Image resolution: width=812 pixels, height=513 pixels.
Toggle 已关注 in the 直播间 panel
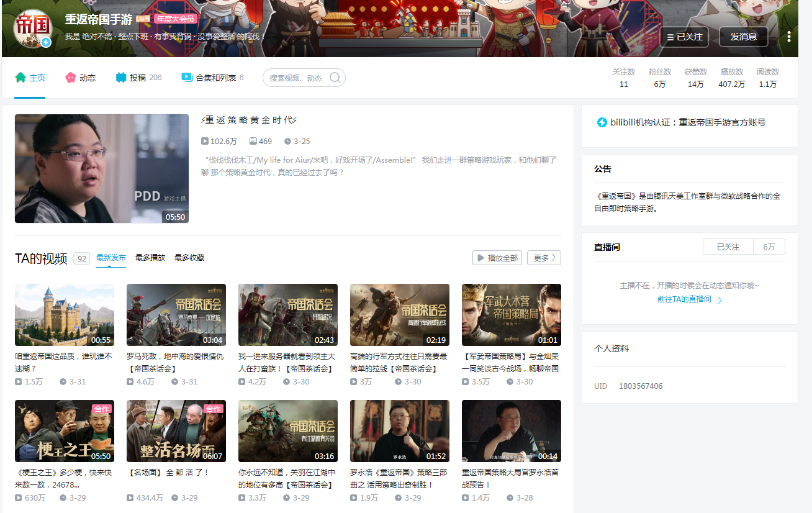(x=728, y=247)
